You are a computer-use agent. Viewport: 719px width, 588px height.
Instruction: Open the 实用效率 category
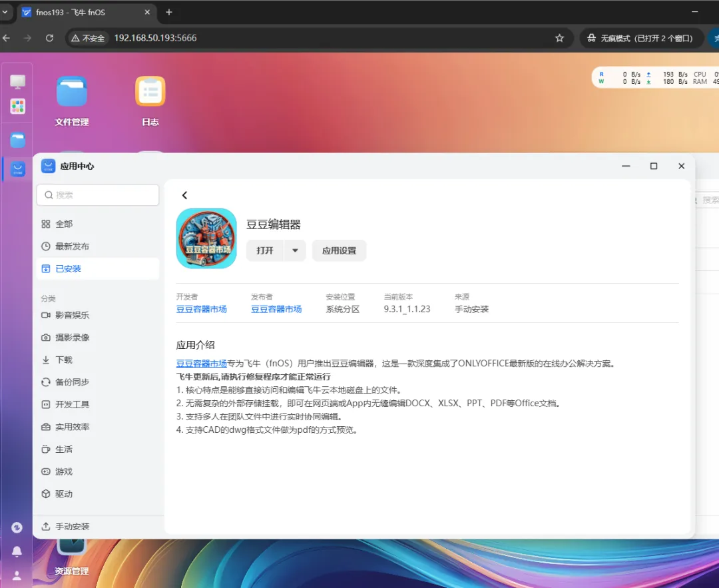(x=98, y=427)
